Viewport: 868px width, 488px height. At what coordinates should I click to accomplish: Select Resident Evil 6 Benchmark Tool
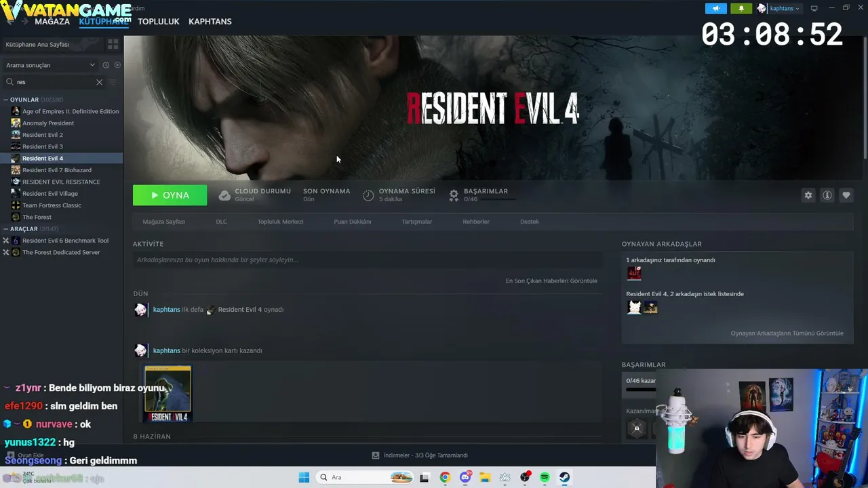[x=65, y=241]
